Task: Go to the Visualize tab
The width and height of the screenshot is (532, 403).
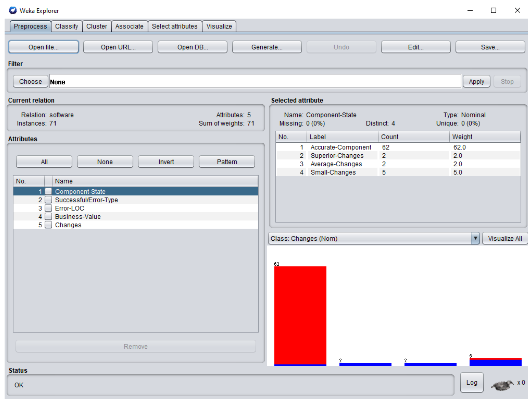Action: coord(219,26)
